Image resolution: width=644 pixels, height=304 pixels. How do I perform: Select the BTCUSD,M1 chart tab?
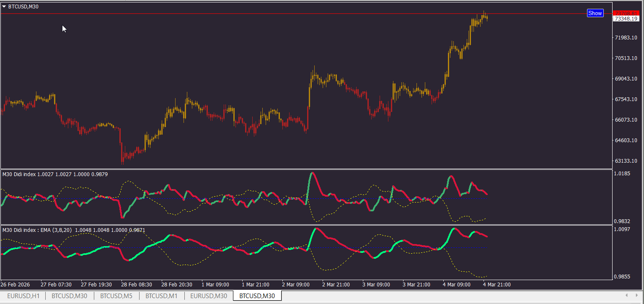(161, 296)
